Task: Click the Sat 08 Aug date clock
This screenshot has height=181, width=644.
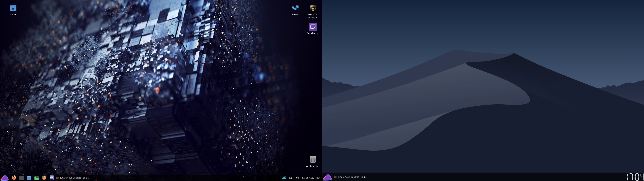Action: click(311, 178)
